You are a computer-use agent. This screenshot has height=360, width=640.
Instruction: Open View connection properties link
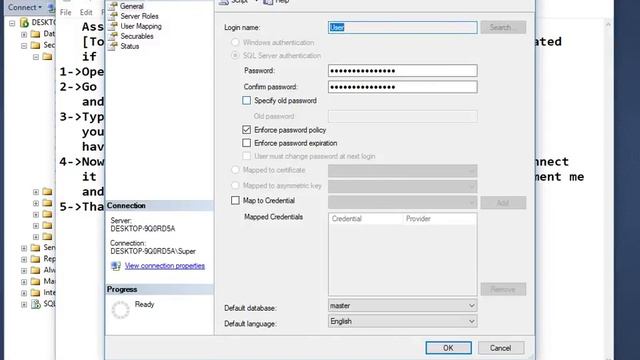point(165,266)
